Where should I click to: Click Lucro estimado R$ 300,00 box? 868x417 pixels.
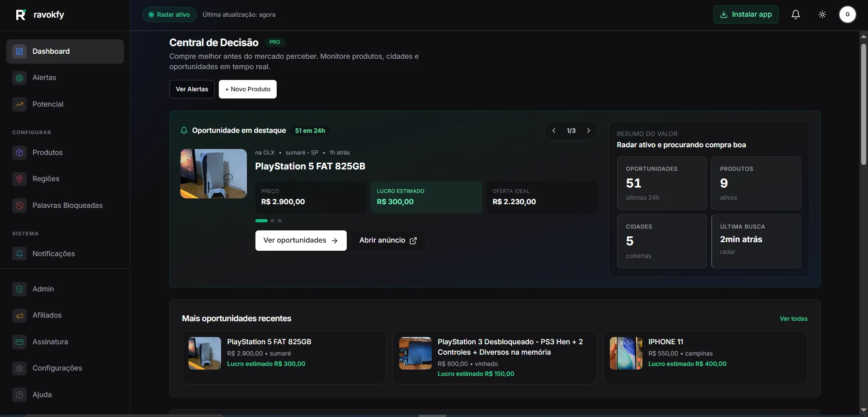click(x=427, y=197)
